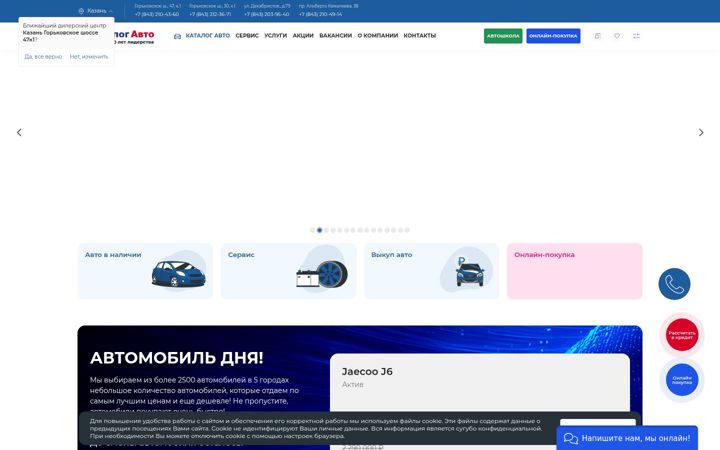Open the КОНТАКТЫ menu item

pyautogui.click(x=420, y=35)
